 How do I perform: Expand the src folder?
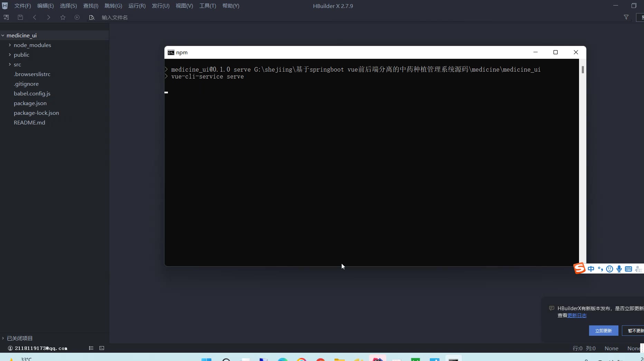pyautogui.click(x=10, y=64)
